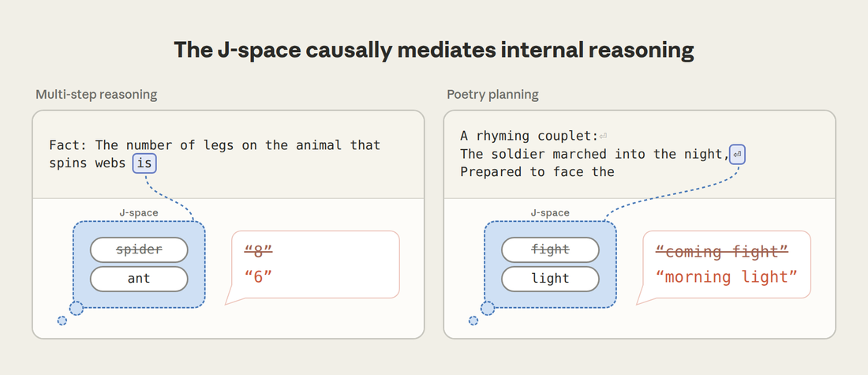The width and height of the screenshot is (868, 375).
Task: Click the faded return symbol after "couplet:"
Action: tap(603, 136)
